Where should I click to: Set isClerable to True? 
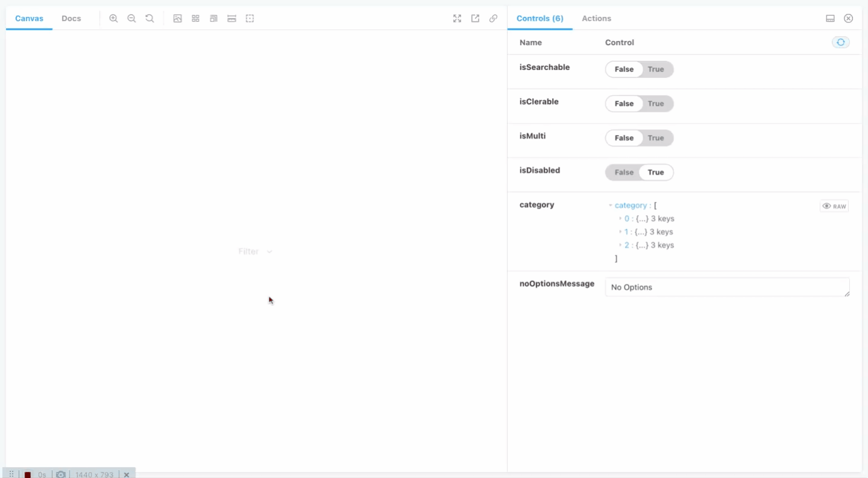[656, 104]
